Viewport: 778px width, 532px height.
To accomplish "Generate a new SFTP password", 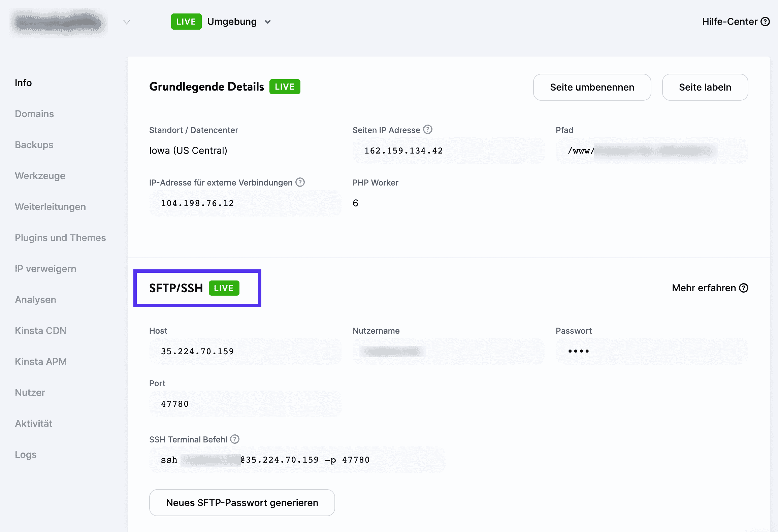I will click(242, 503).
